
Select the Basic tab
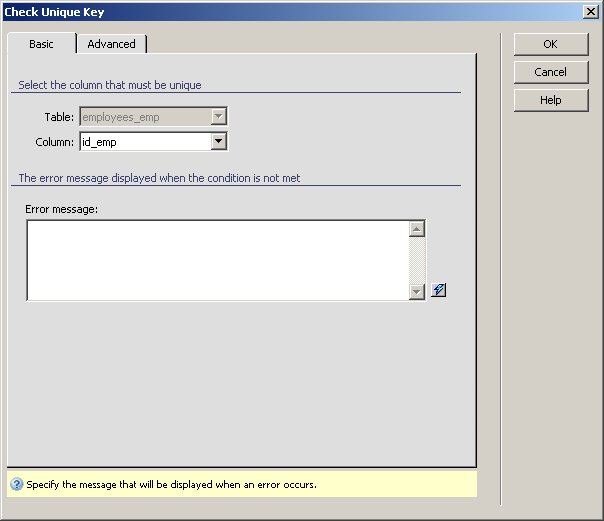(41, 44)
